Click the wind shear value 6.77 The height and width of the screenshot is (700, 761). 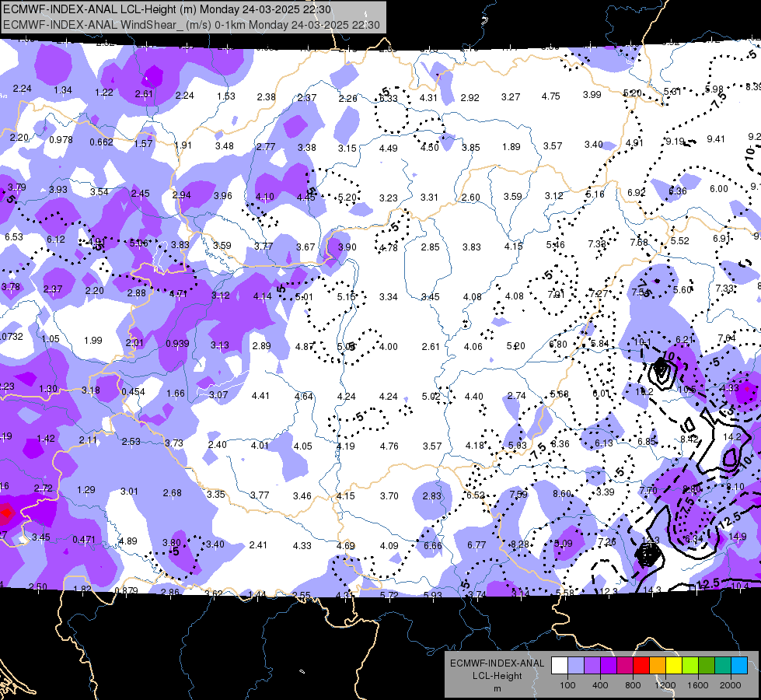[x=476, y=545]
